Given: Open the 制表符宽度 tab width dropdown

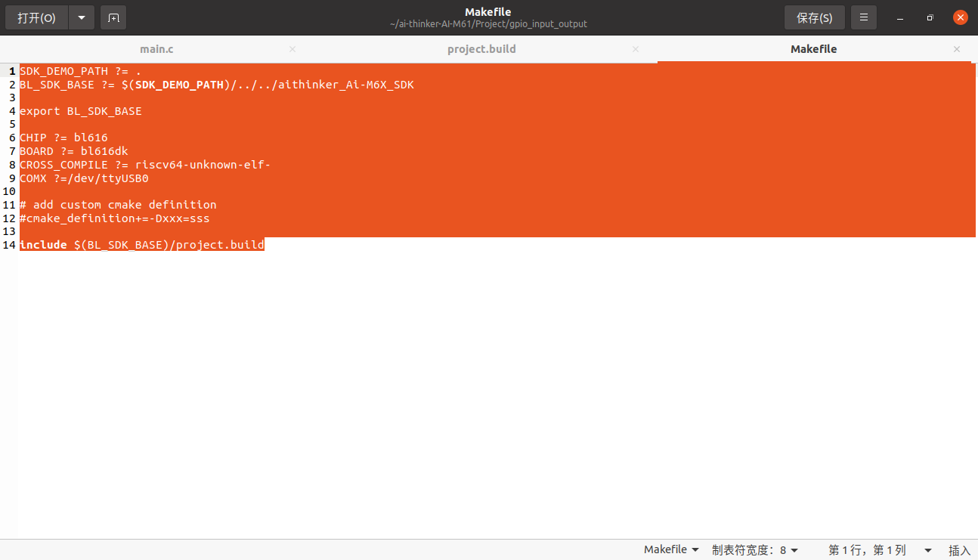Looking at the screenshot, I should (755, 550).
